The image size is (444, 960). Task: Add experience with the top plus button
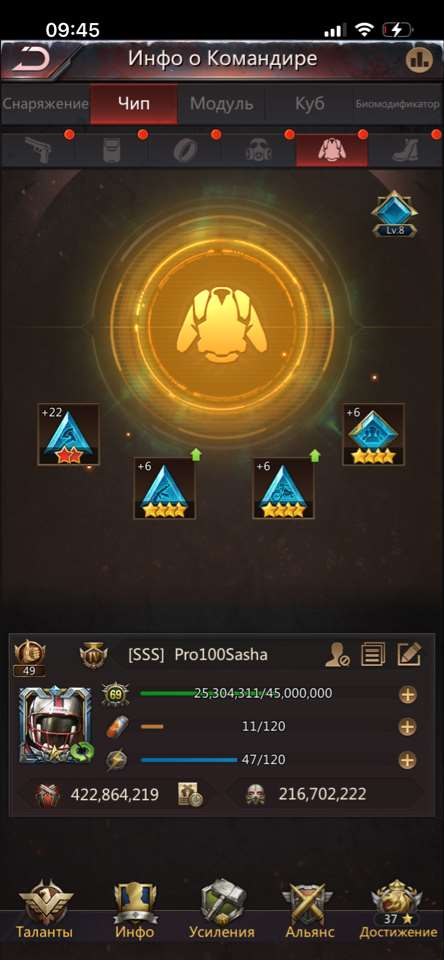point(407,694)
